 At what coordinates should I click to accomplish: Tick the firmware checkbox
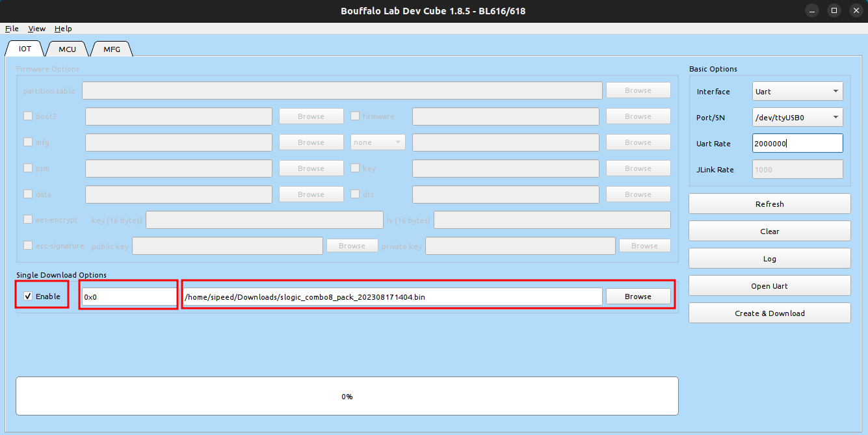click(355, 116)
